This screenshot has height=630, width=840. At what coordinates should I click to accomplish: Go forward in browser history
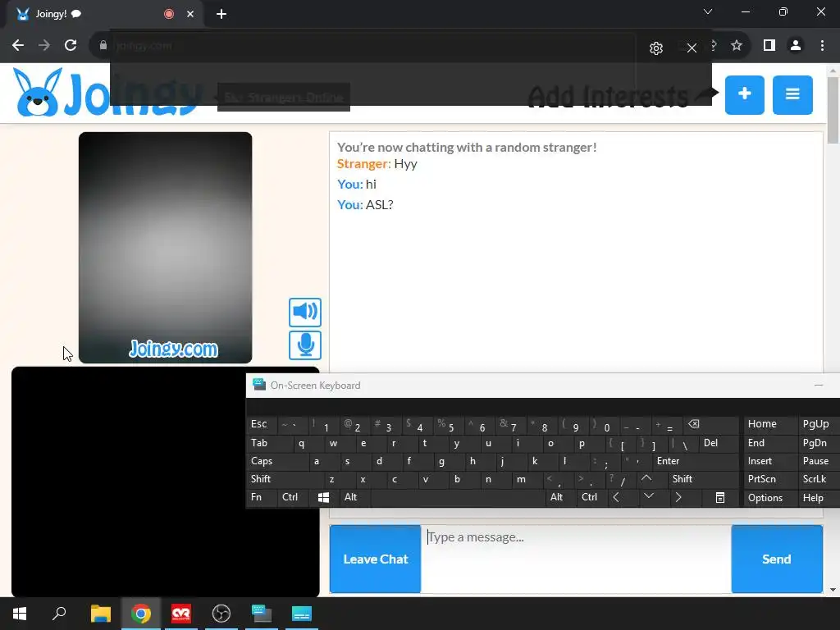click(44, 46)
